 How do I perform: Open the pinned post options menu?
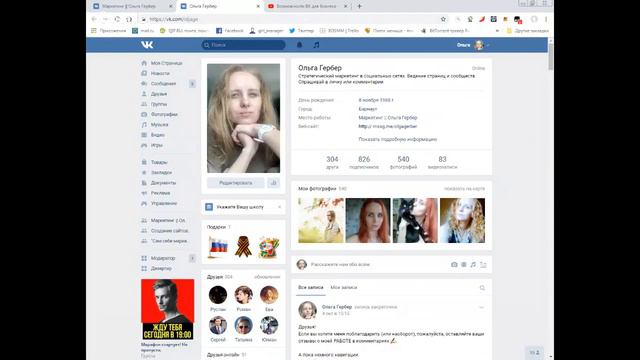coord(481,307)
